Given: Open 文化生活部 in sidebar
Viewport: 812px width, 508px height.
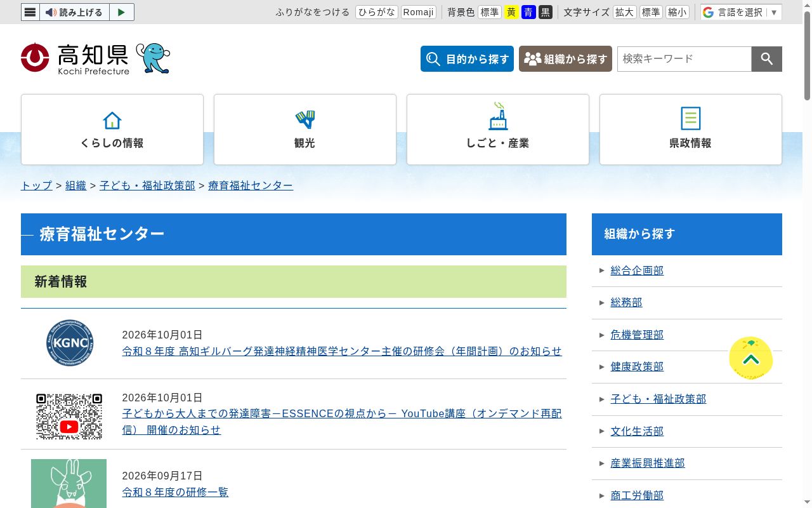Looking at the screenshot, I should (x=637, y=431).
